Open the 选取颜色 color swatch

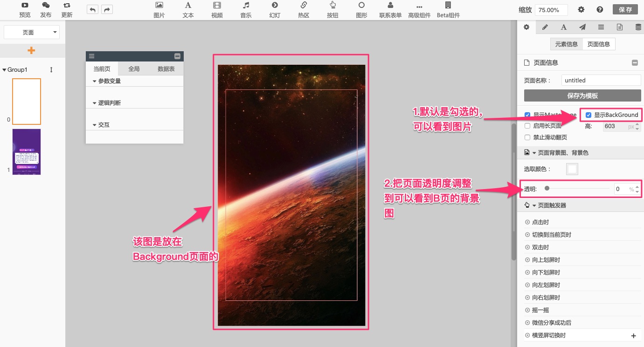(572, 169)
